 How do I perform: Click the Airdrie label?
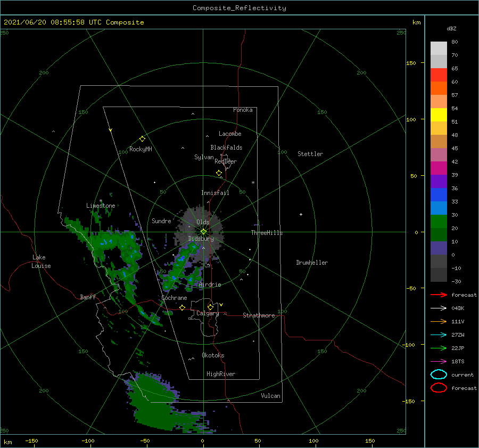[210, 284]
